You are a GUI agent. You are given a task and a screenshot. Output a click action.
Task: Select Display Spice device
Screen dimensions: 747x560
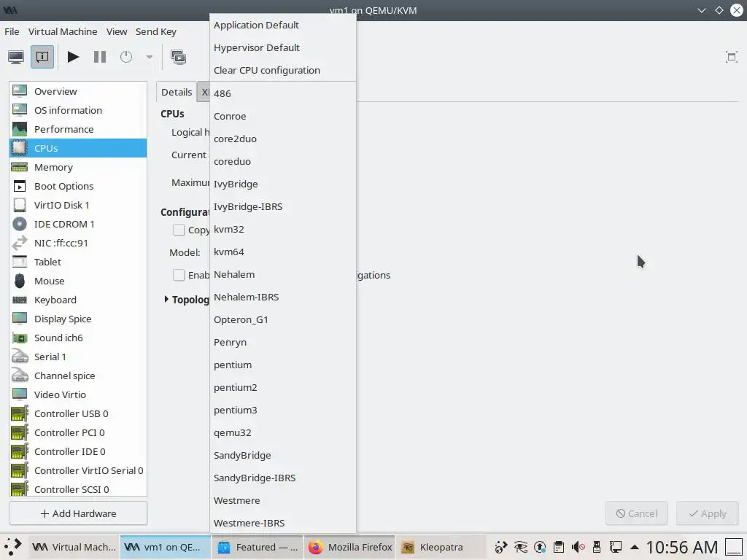78,319
